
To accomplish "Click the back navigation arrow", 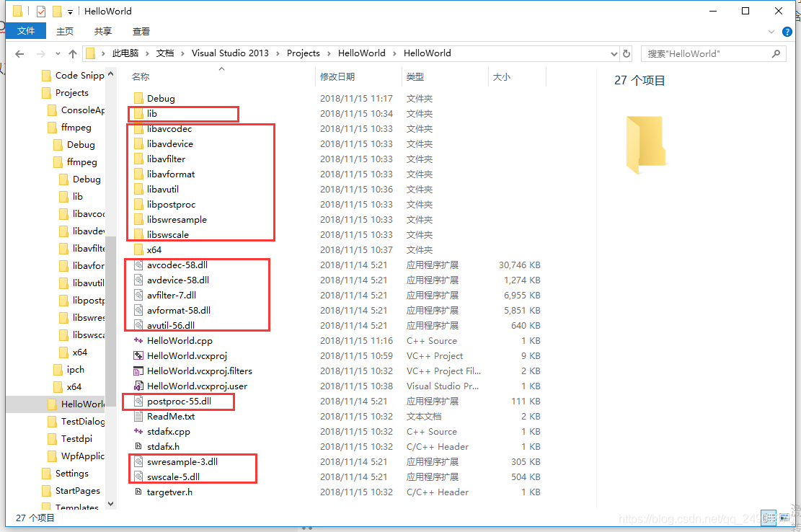I will 19,53.
